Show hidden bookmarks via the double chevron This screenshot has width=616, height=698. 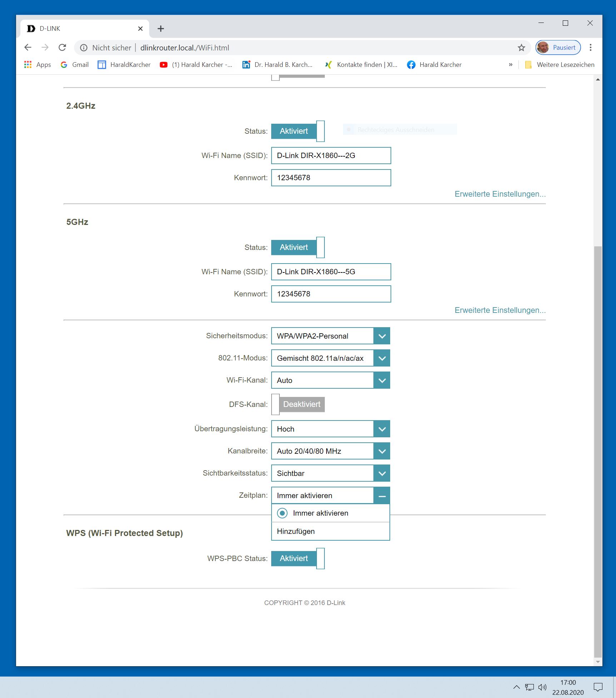[x=511, y=65]
